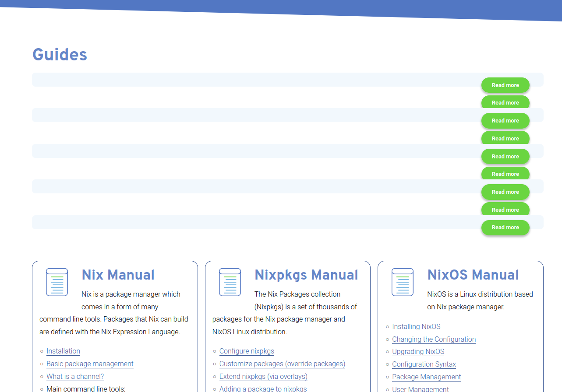Open the Upgrading NixOS link

point(418,351)
